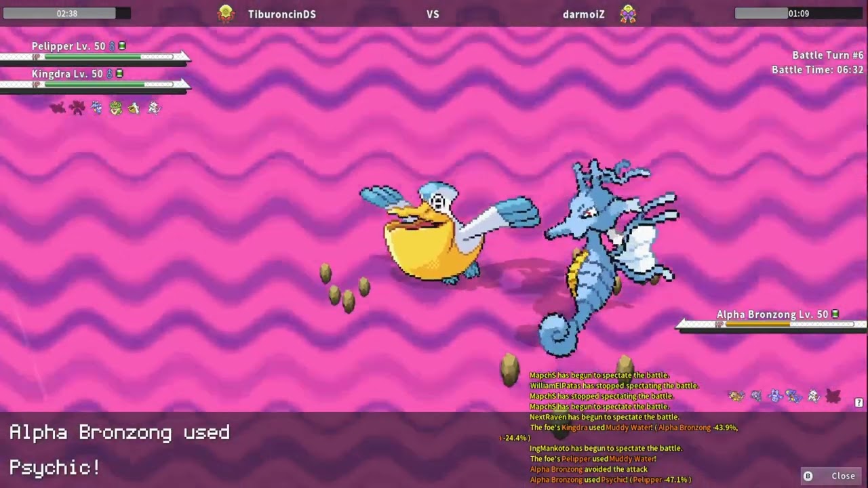
Task: Click 'Alpha Bronzong used' dialog text
Action: point(119,432)
